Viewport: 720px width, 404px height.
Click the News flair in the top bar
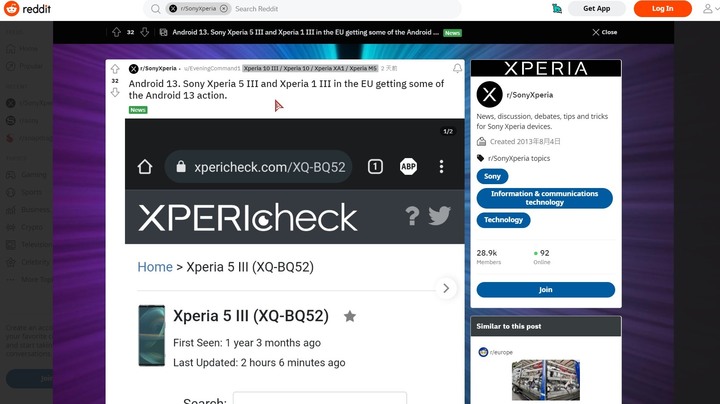[x=452, y=33]
